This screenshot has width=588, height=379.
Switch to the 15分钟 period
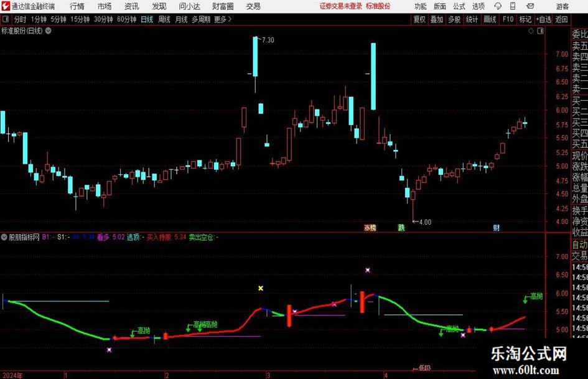point(80,19)
